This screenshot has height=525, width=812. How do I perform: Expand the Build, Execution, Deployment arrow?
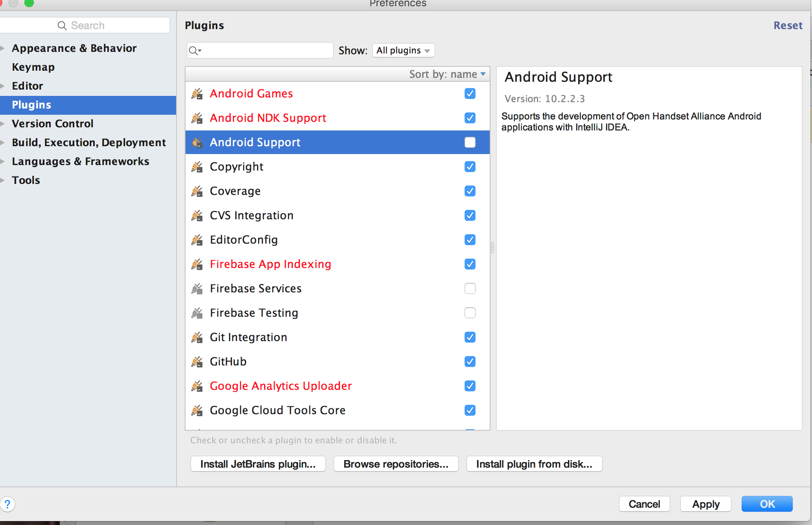click(2, 143)
